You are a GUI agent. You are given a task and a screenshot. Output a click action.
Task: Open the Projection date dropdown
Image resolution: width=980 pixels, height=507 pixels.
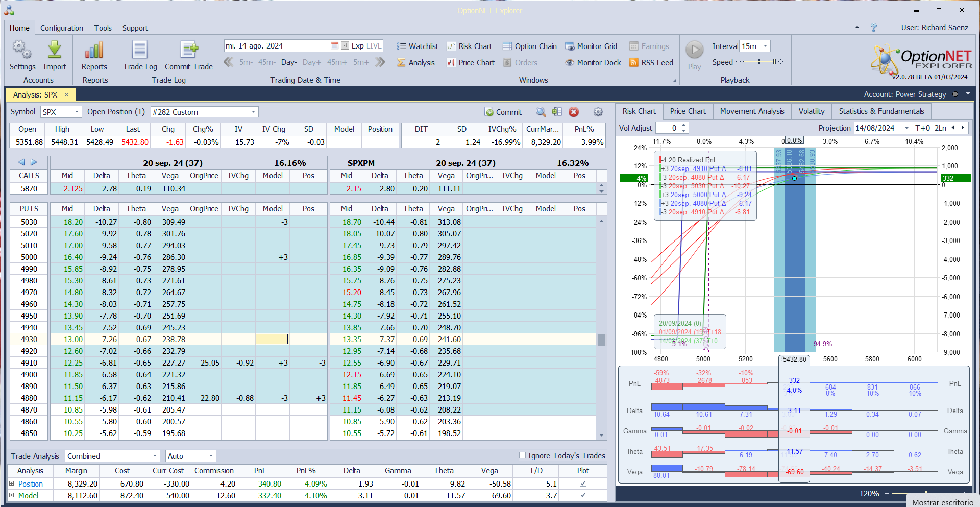pos(906,128)
